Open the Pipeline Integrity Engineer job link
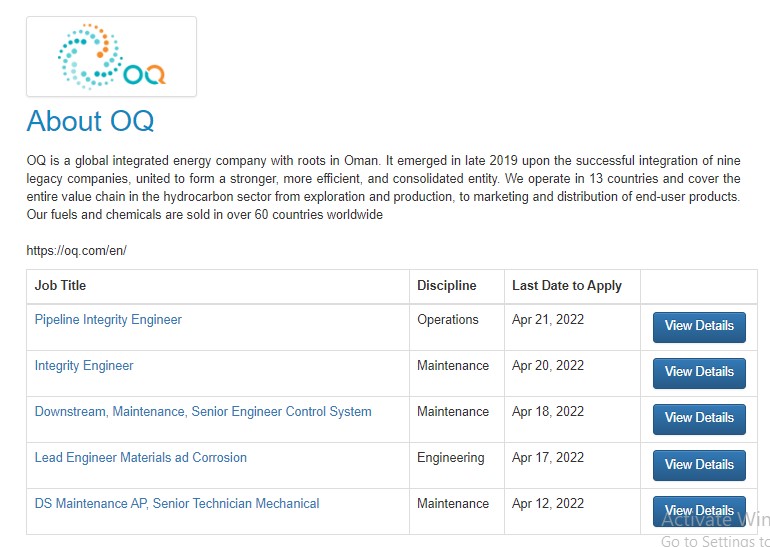The width and height of the screenshot is (770, 547). pos(108,320)
